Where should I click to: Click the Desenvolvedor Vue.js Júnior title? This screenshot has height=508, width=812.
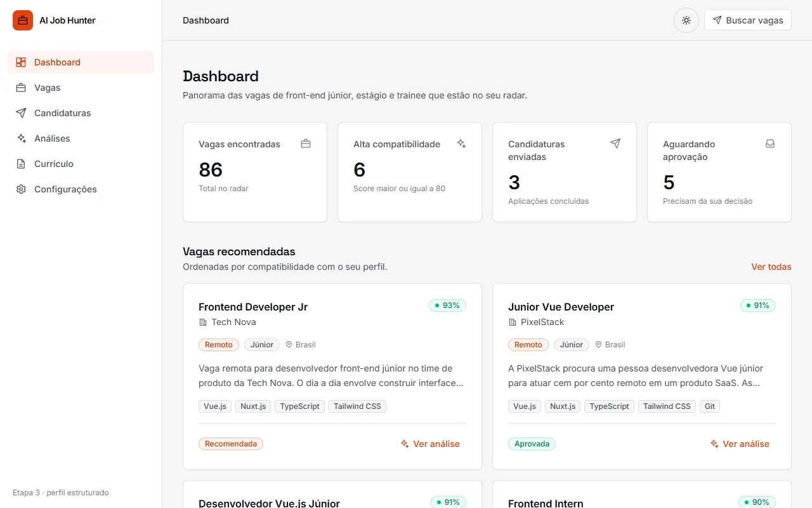[269, 503]
